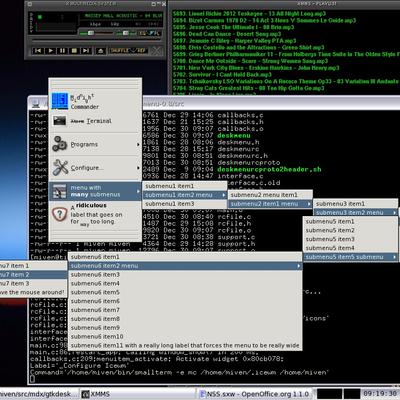Select submenu6 item10
This screenshot has width=400, height=400.
pyautogui.click(x=185, y=337)
